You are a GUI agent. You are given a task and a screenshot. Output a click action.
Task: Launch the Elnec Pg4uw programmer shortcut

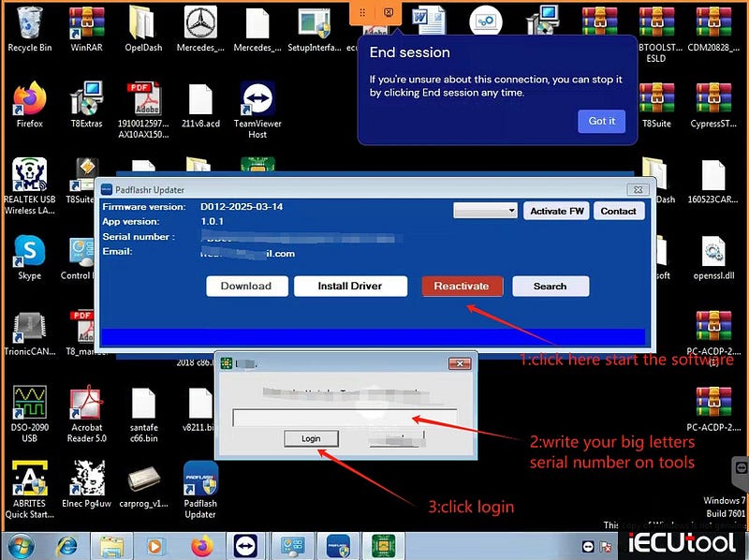pyautogui.click(x=86, y=484)
